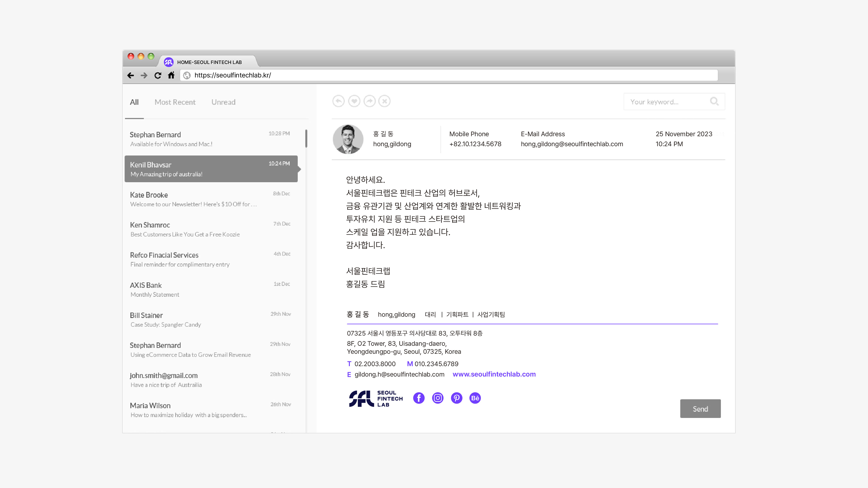Click mobile phone +82.10.1234.5678
The image size is (868, 488).
point(475,144)
